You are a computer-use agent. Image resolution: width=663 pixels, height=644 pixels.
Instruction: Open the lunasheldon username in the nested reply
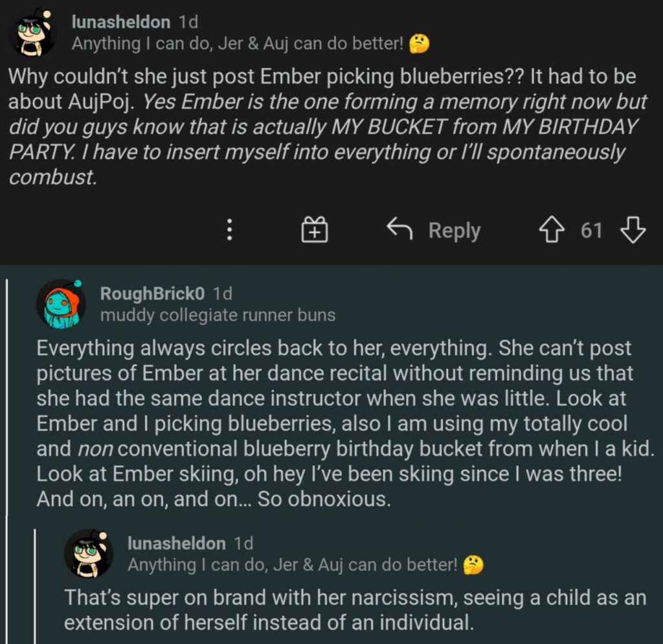(177, 543)
